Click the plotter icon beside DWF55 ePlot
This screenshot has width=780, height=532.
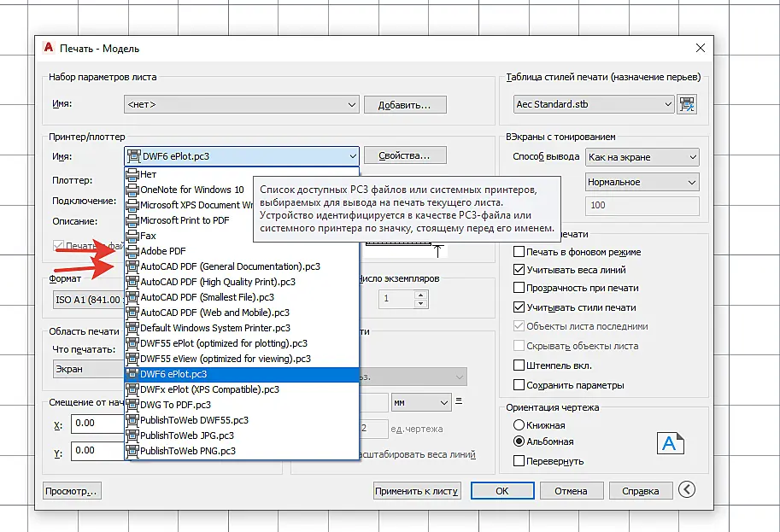coord(132,343)
